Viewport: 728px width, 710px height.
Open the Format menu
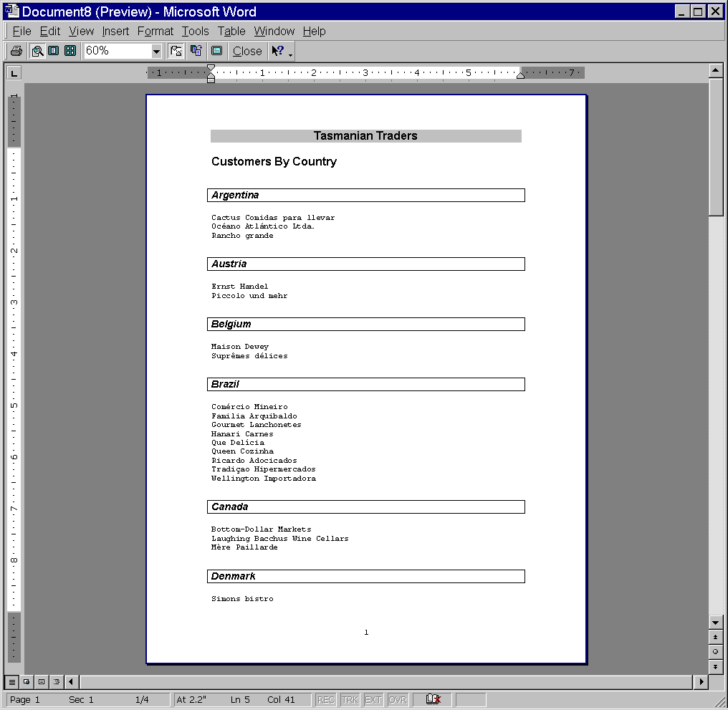tap(155, 31)
